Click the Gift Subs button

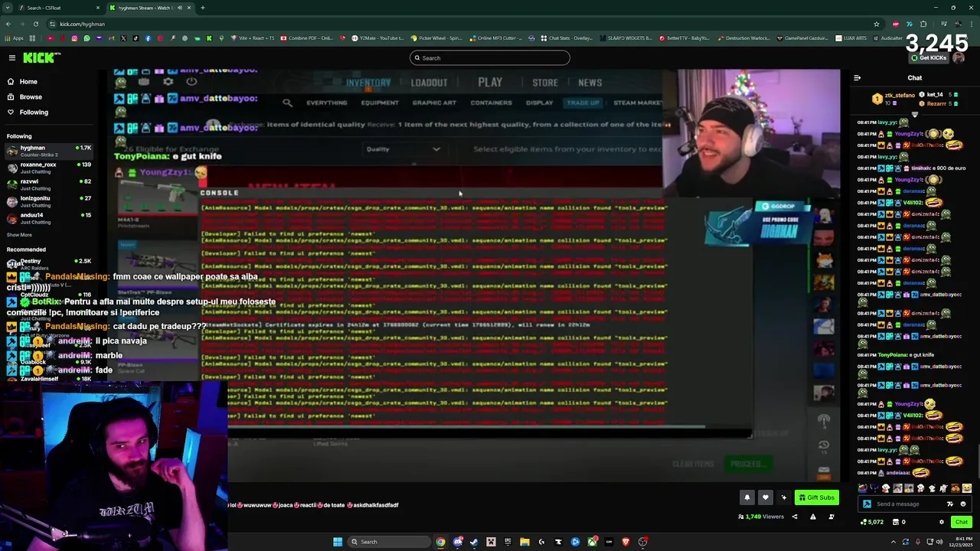[817, 497]
